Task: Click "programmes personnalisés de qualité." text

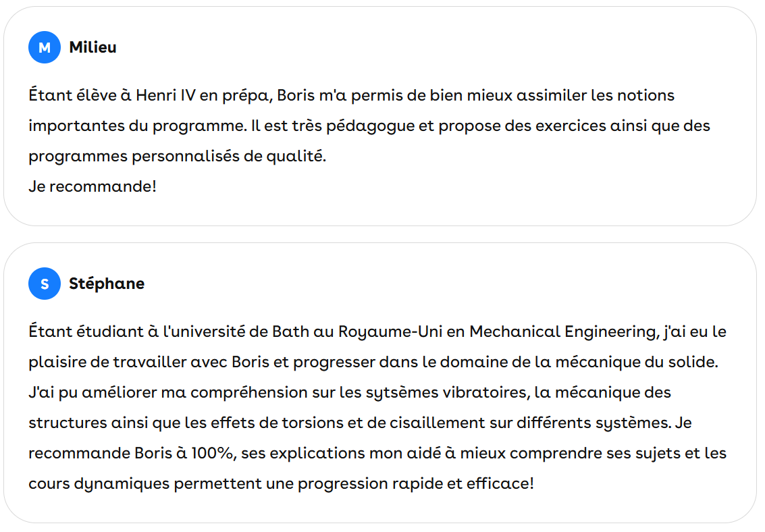Action: pos(177,156)
